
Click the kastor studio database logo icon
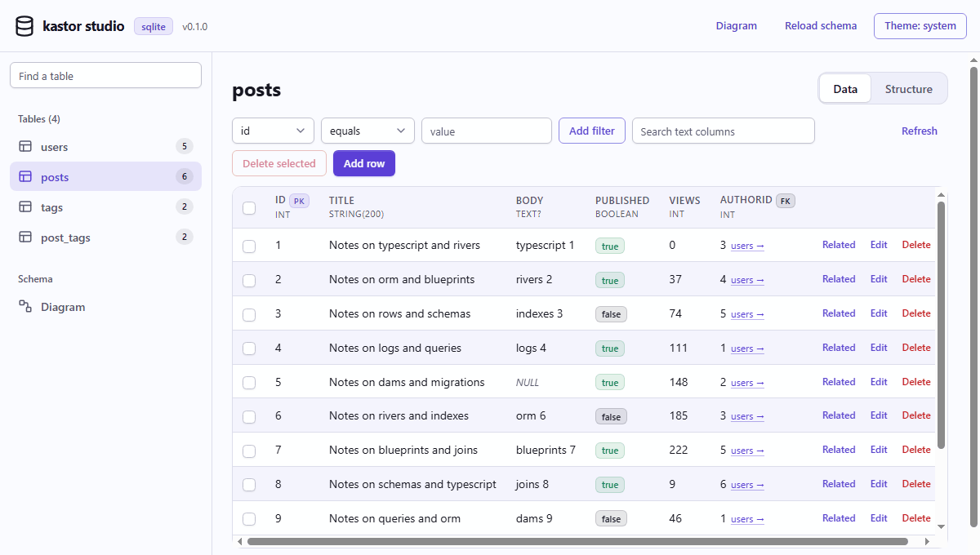(24, 26)
